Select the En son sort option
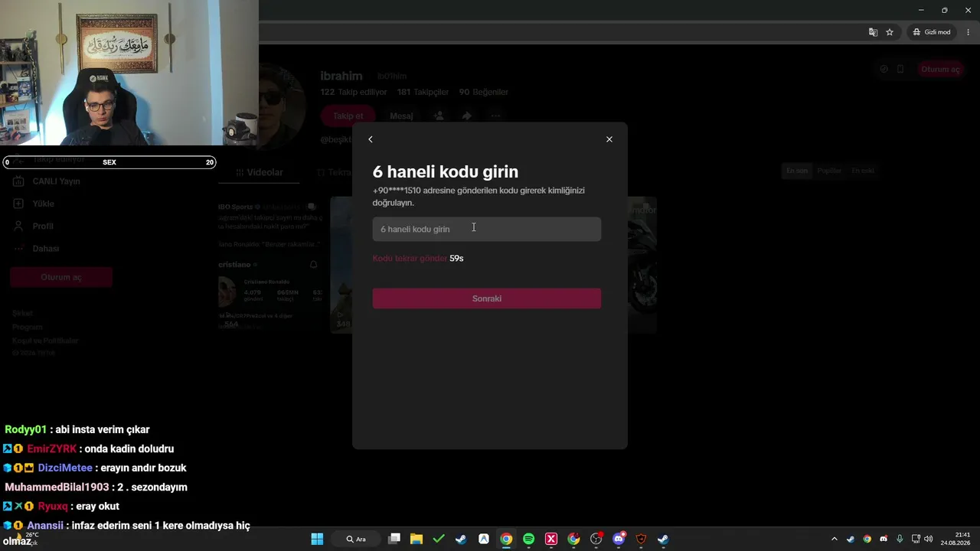Image resolution: width=980 pixels, height=551 pixels. tap(797, 171)
